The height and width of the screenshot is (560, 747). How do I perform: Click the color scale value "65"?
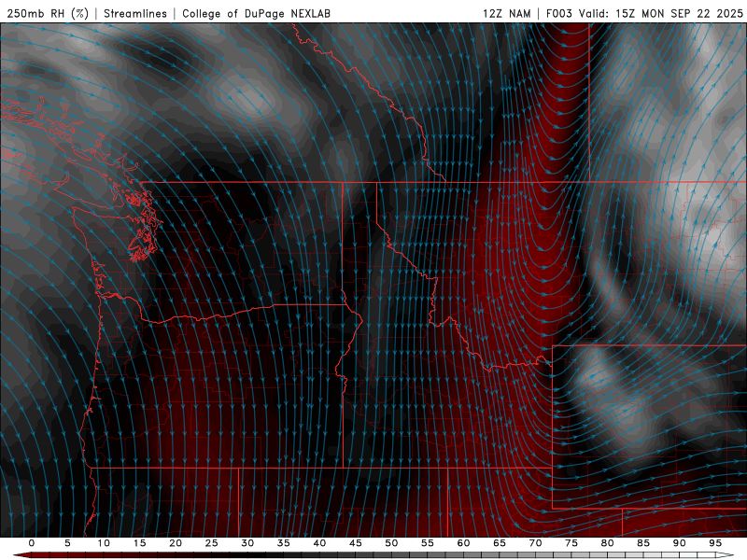[500, 543]
